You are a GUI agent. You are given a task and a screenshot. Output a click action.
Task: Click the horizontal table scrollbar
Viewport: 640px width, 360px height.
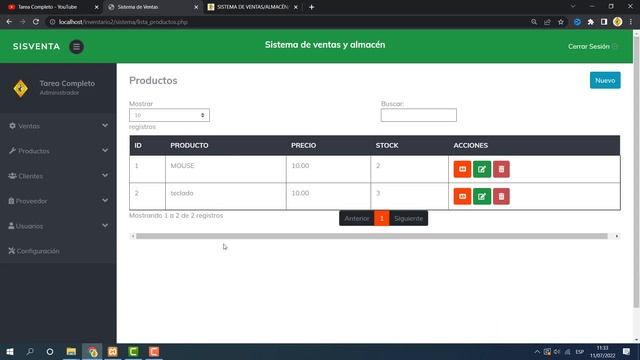click(371, 236)
